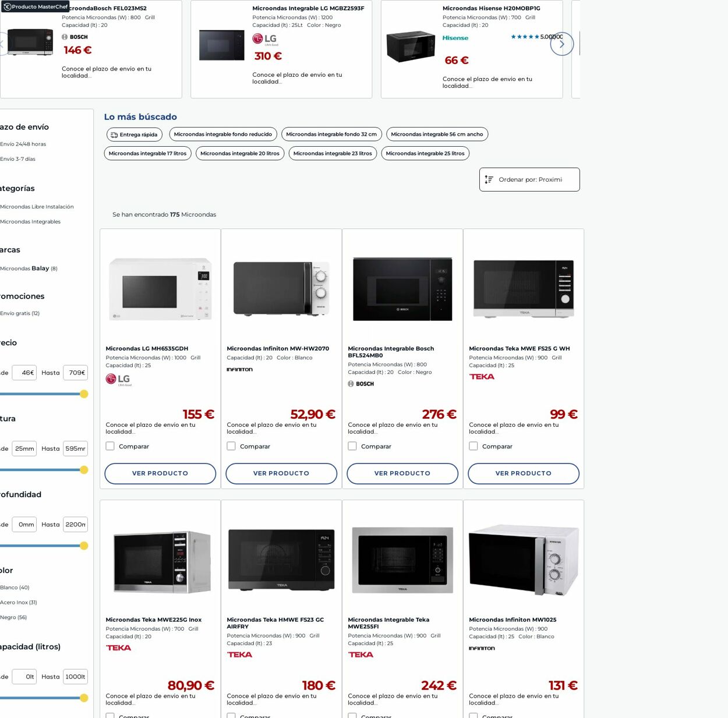Image resolution: width=728 pixels, height=718 pixels.
Task: Filter by Microondas Balay brand
Action: tap(29, 268)
